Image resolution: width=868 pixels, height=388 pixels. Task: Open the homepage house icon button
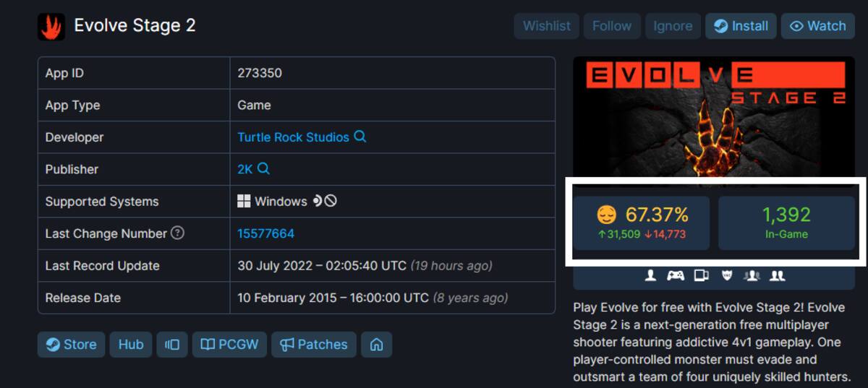tap(376, 345)
